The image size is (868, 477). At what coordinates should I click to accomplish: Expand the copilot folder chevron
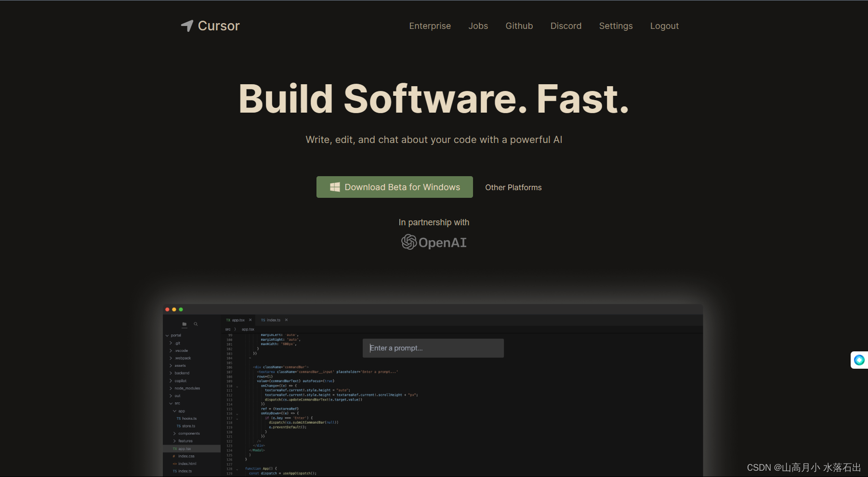tap(171, 381)
